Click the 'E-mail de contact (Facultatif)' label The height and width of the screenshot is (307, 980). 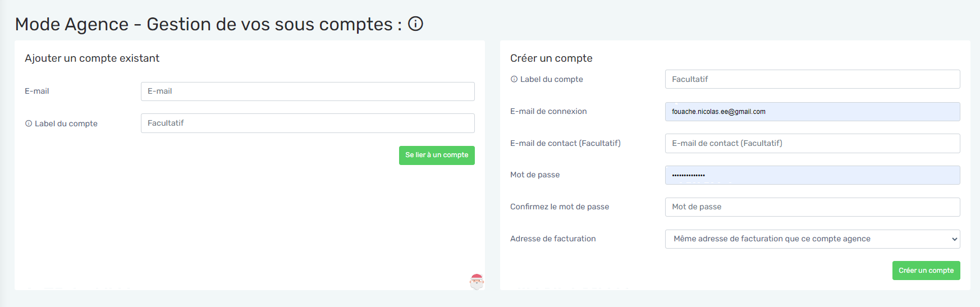(x=565, y=143)
